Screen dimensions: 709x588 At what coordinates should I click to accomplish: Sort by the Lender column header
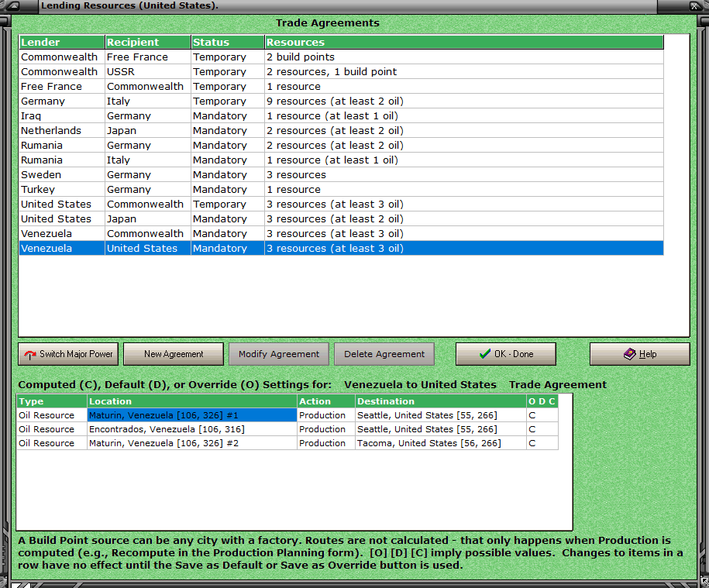tap(62, 42)
